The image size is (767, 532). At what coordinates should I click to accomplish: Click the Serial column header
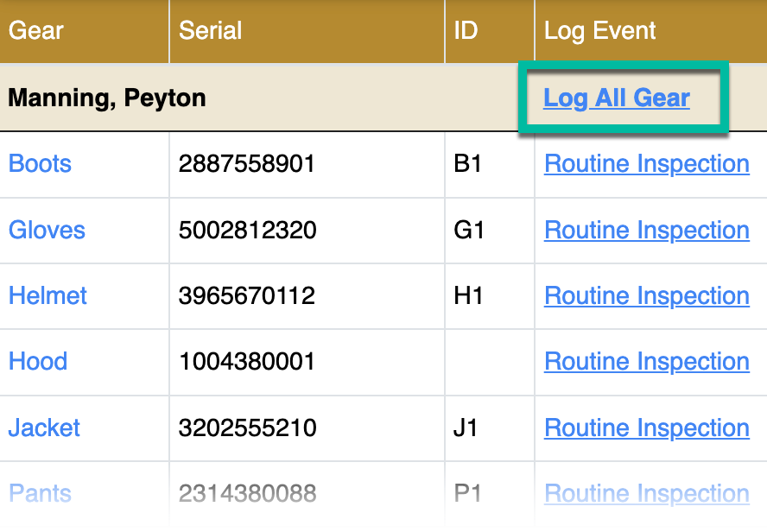[x=210, y=31]
